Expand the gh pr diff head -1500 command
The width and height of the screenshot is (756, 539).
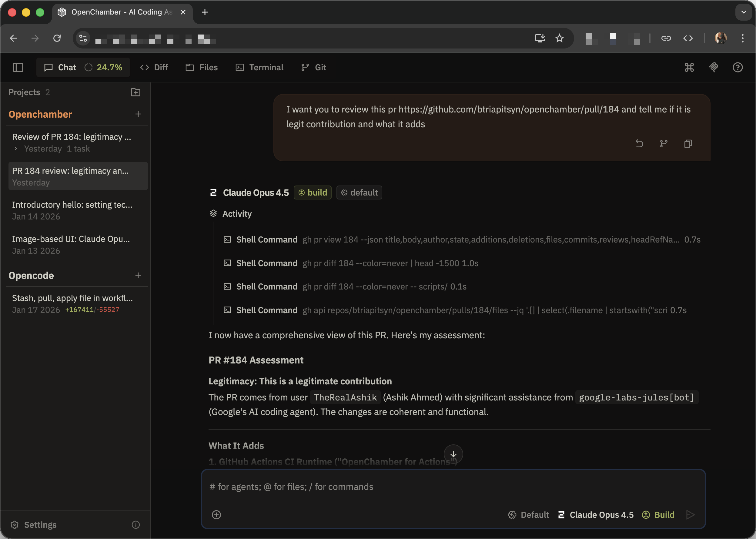(x=351, y=263)
